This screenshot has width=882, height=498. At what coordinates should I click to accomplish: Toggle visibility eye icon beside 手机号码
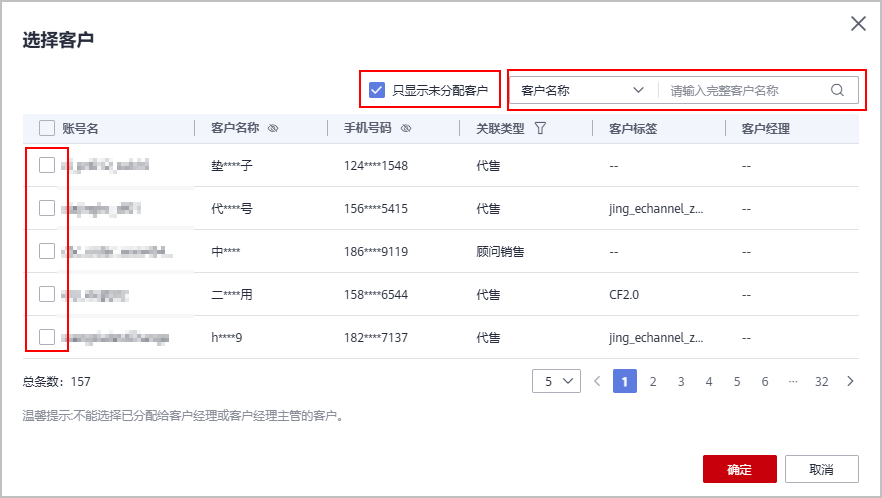coord(406,128)
